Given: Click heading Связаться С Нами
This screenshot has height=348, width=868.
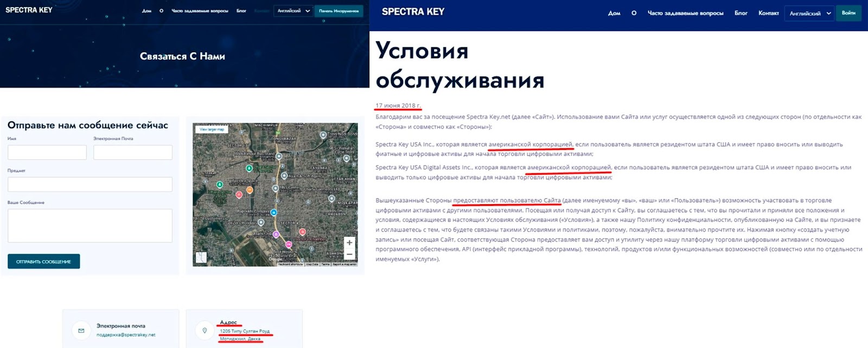Looking at the screenshot, I should 182,56.
